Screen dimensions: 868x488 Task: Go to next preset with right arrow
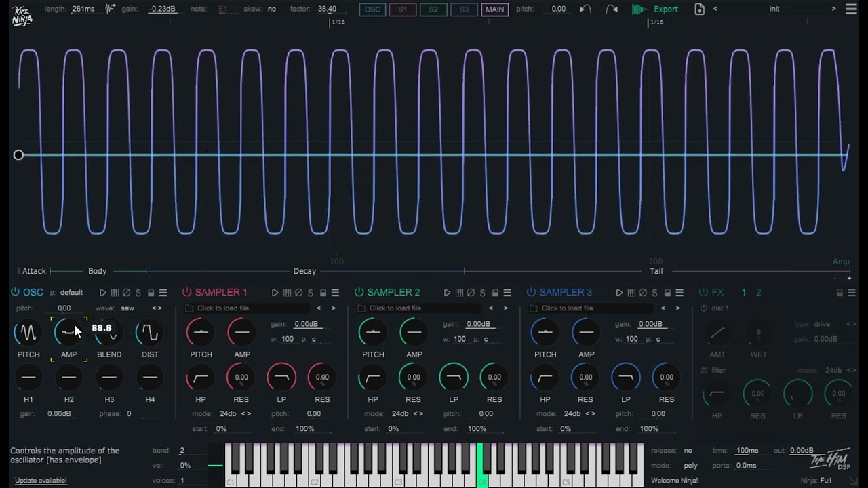(833, 9)
